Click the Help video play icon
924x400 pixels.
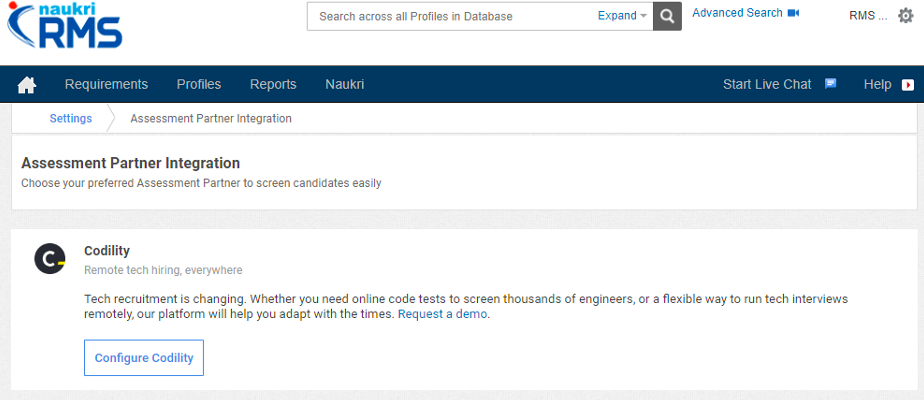click(x=908, y=85)
